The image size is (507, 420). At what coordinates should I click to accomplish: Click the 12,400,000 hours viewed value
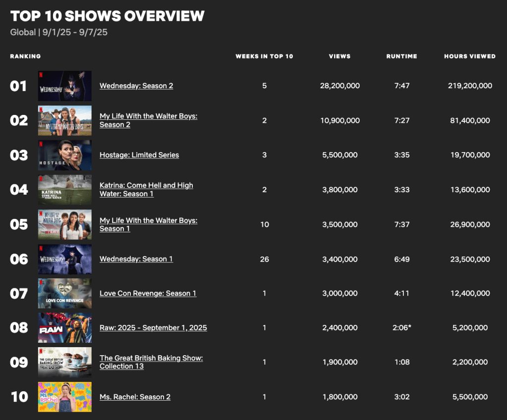point(470,293)
